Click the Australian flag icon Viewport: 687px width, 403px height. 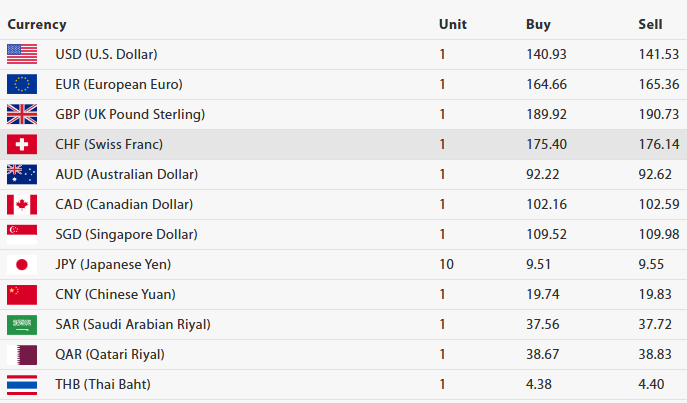point(22,174)
